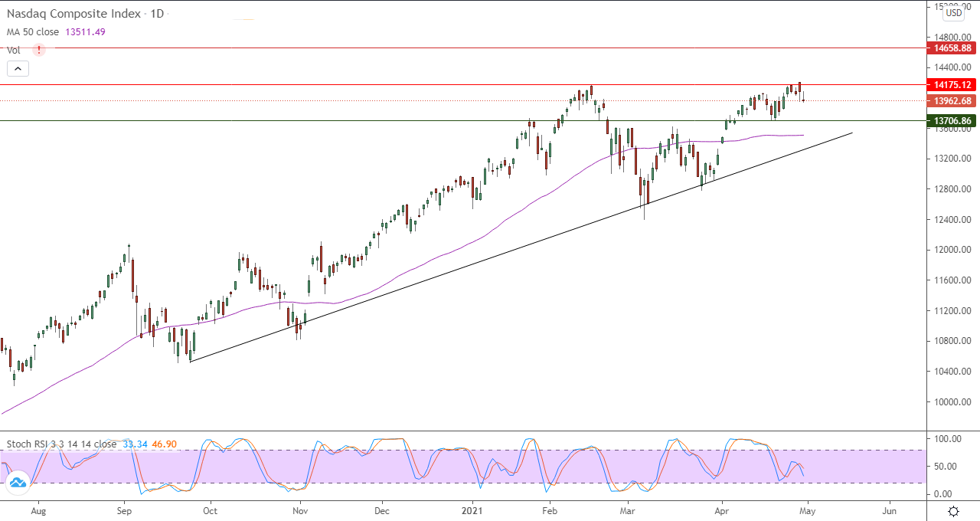The image size is (980, 521).
Task: Click the 14175.12 price label
Action: 952,85
